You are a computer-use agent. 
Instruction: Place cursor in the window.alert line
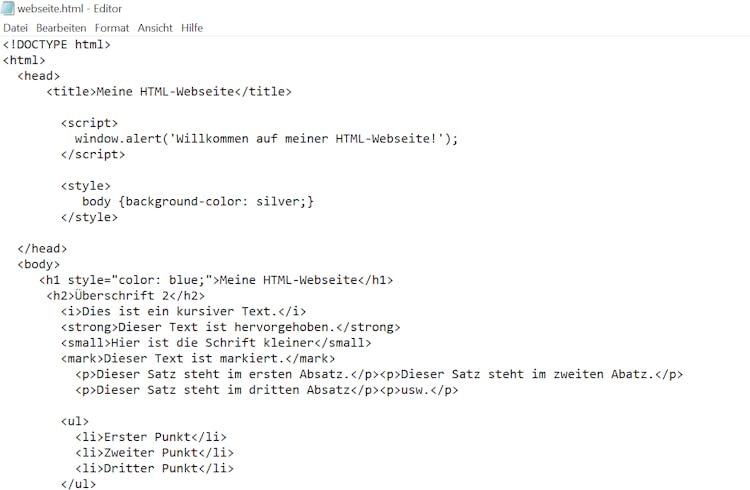266,139
